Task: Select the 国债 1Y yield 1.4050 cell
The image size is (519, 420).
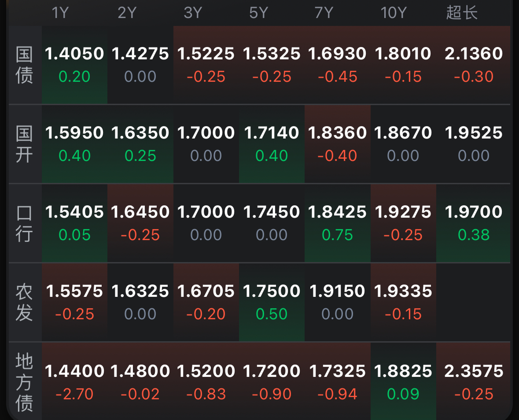Action: point(74,65)
